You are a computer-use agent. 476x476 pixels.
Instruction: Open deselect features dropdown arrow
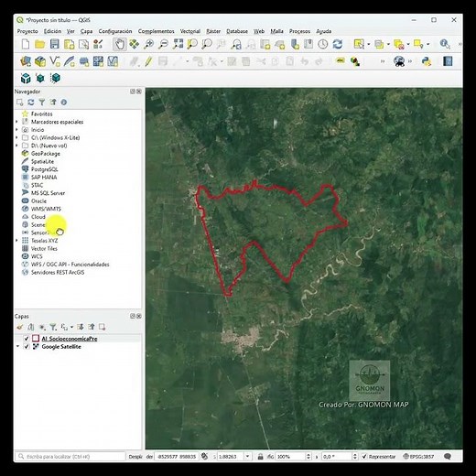408,44
